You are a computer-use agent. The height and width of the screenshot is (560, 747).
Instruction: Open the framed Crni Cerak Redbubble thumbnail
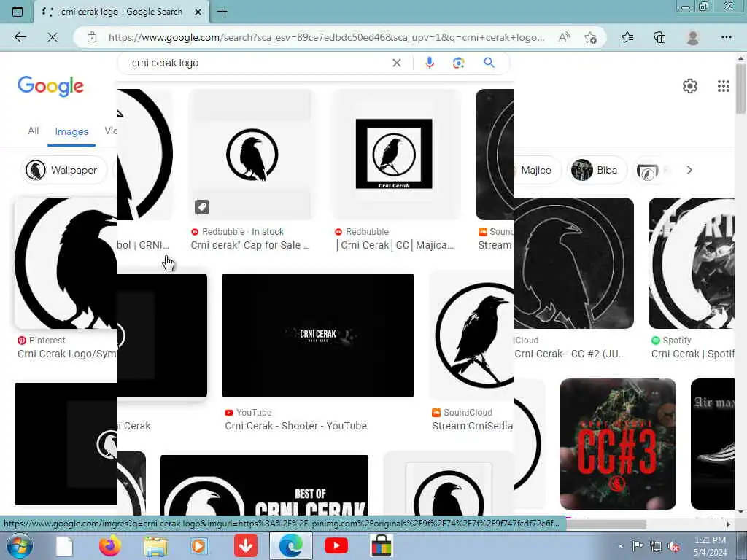[395, 155]
